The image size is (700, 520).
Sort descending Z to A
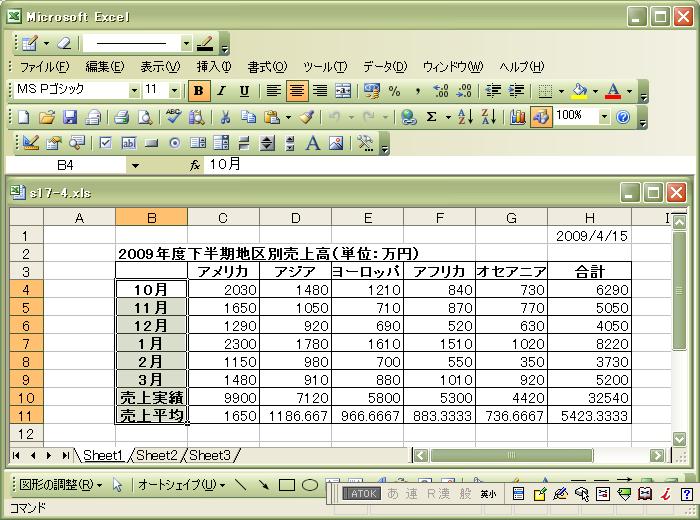point(489,117)
